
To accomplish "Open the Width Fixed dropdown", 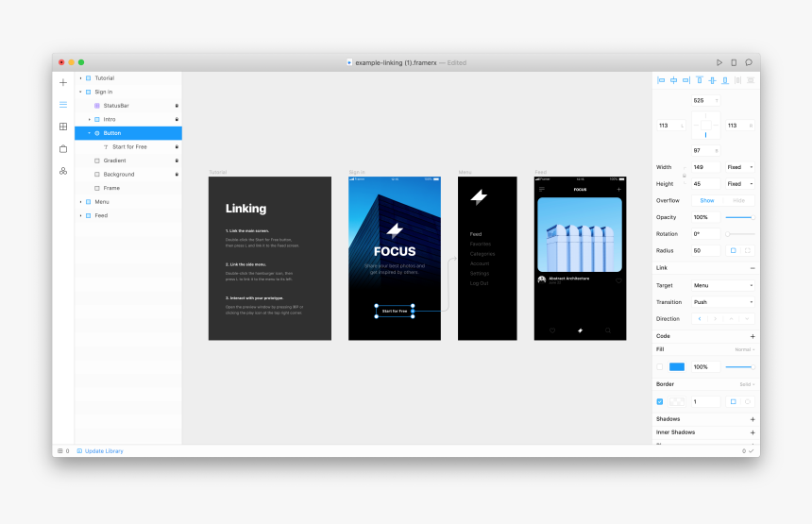I will coord(740,167).
